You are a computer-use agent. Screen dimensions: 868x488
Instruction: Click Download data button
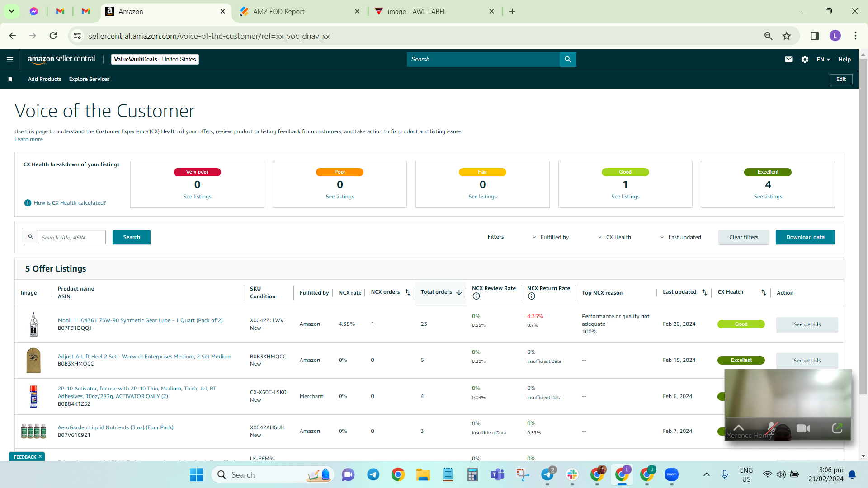click(x=805, y=237)
